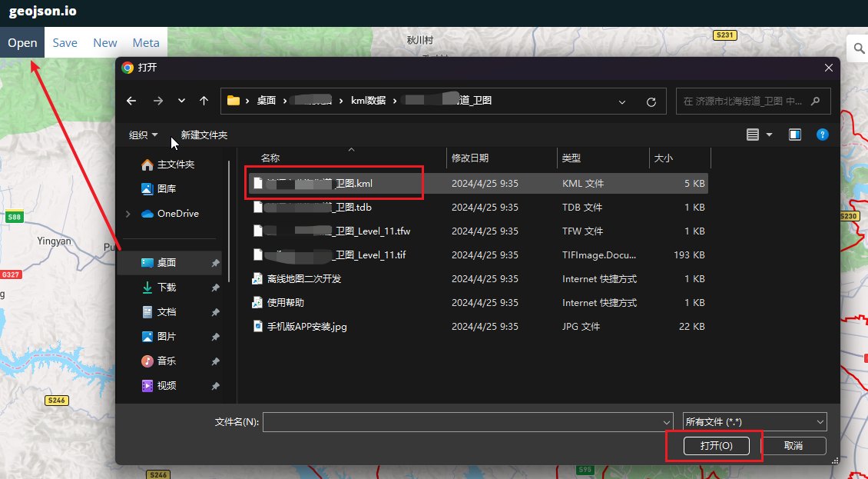Select the _卫图_Level_11.tfw file
The height and width of the screenshot is (479, 868).
pyautogui.click(x=479, y=231)
